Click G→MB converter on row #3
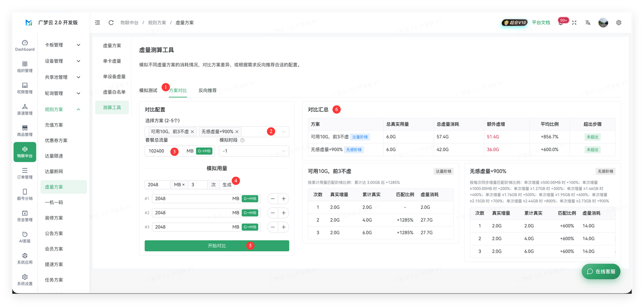Screen dimensions: 644x306 tap(250, 227)
